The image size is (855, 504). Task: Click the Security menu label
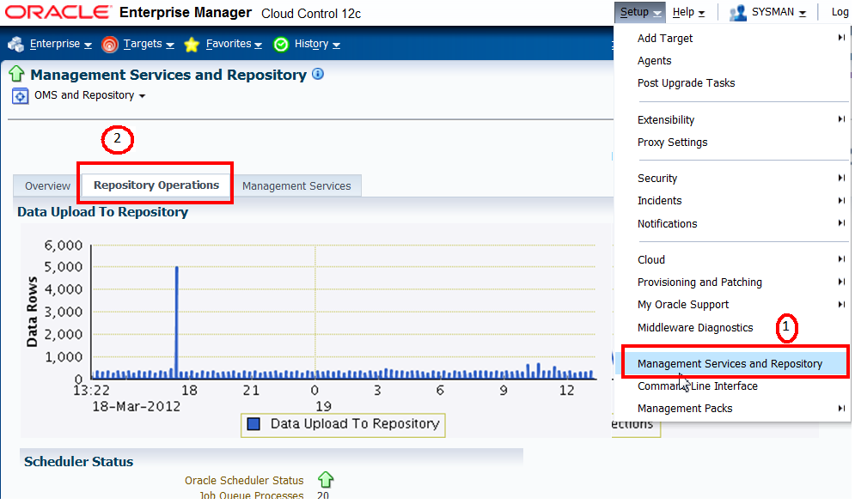[x=657, y=179]
